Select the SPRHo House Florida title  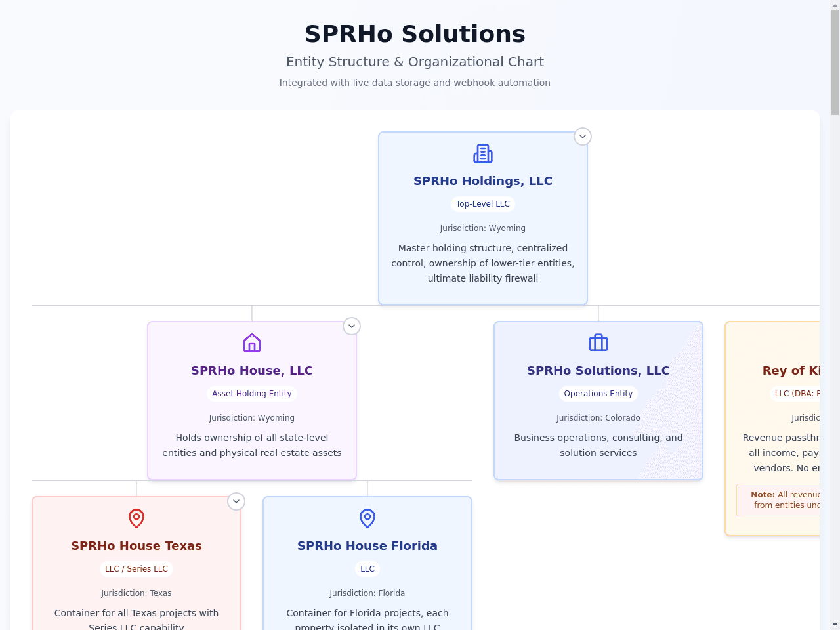pyautogui.click(x=367, y=546)
